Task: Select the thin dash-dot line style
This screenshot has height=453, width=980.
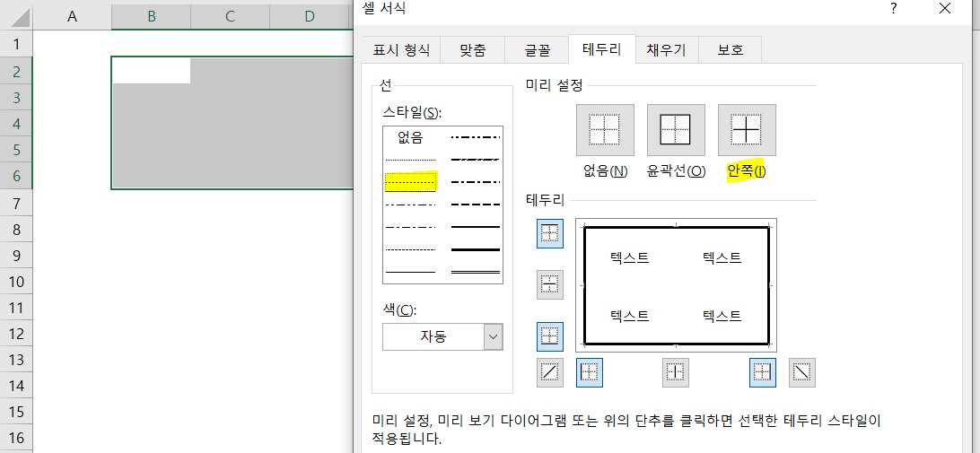Action: (410, 227)
